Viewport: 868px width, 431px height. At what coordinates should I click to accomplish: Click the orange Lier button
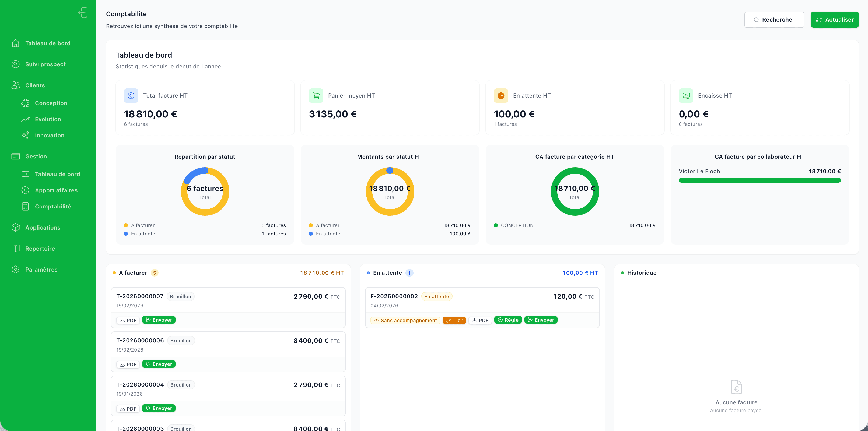point(454,320)
